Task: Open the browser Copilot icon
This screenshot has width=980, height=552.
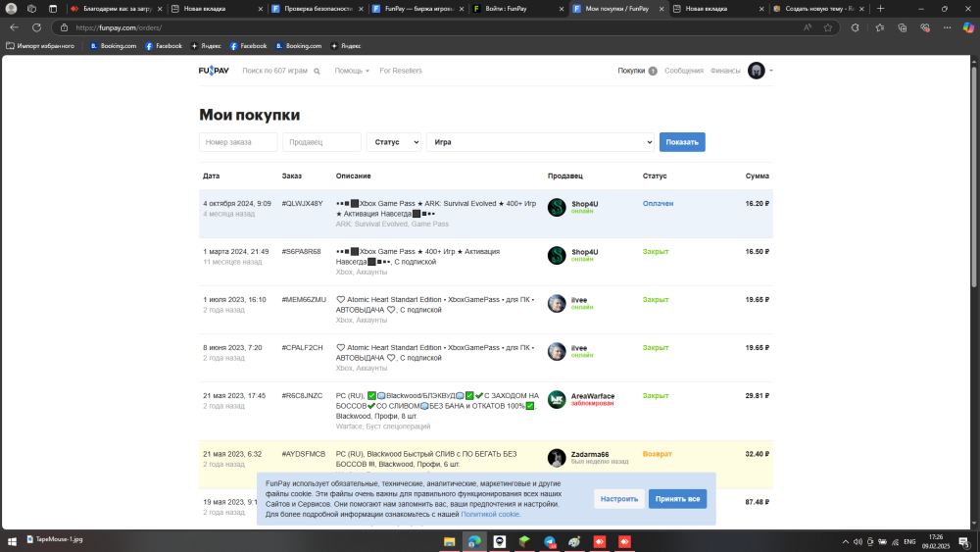Action: 968,27
